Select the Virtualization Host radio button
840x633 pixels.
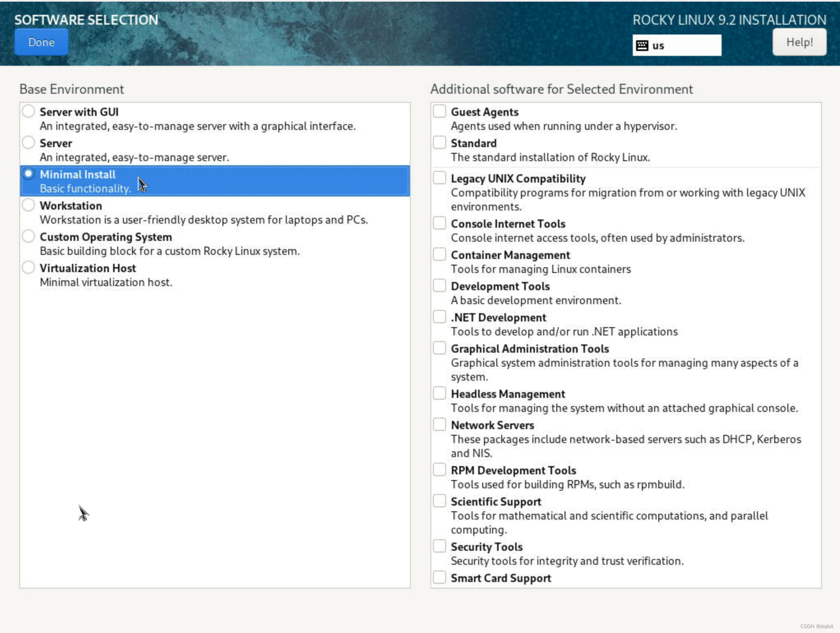coord(28,267)
